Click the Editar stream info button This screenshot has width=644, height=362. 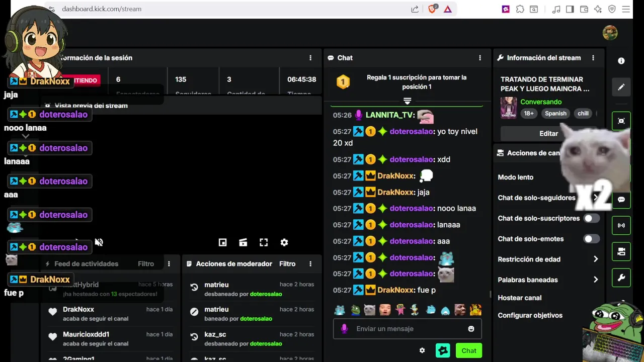click(x=548, y=134)
